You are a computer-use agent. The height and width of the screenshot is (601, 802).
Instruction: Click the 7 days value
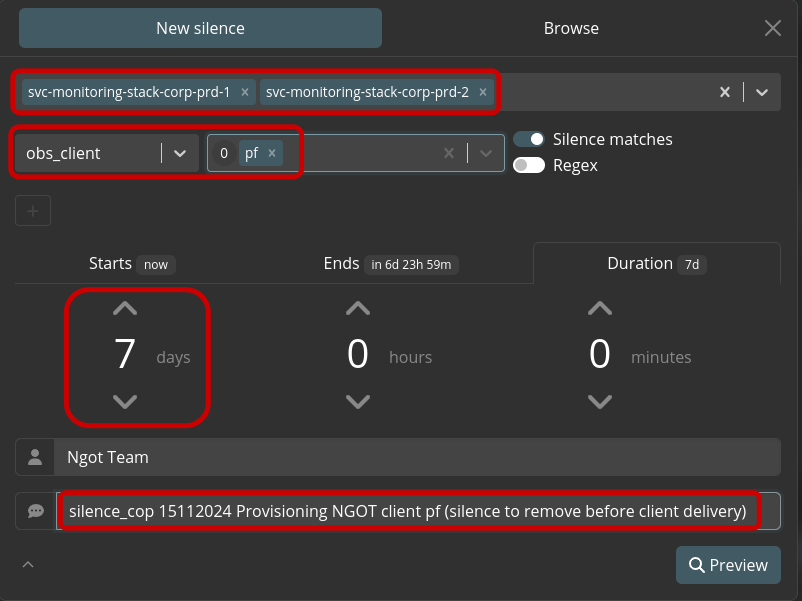coord(125,354)
